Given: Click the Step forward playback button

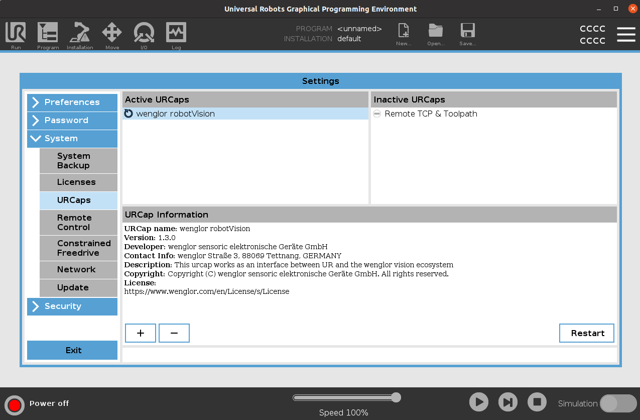Looking at the screenshot, I should pyautogui.click(x=508, y=402).
